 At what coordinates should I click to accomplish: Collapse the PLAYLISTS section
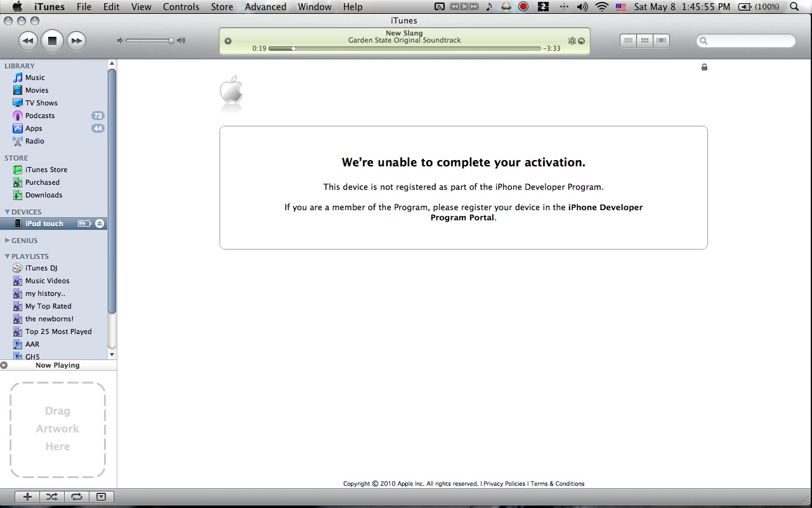[x=7, y=257]
